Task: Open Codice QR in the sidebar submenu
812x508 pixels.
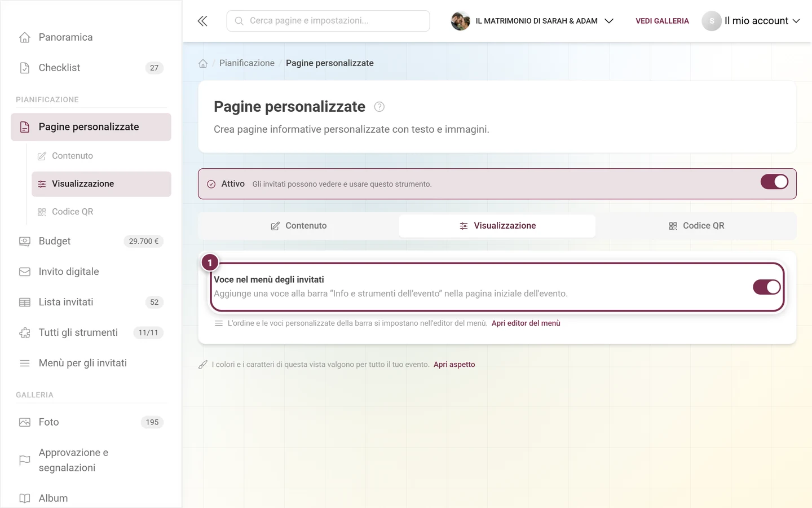Action: click(101, 212)
